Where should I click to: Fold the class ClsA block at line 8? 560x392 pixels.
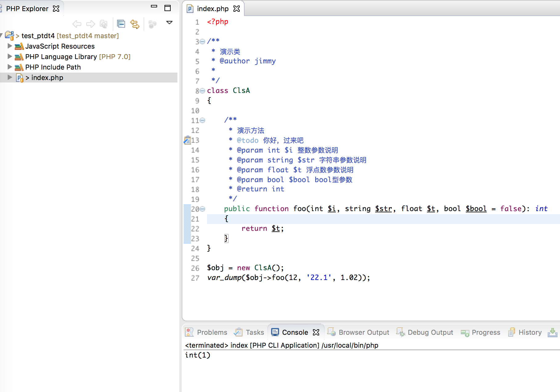[202, 91]
